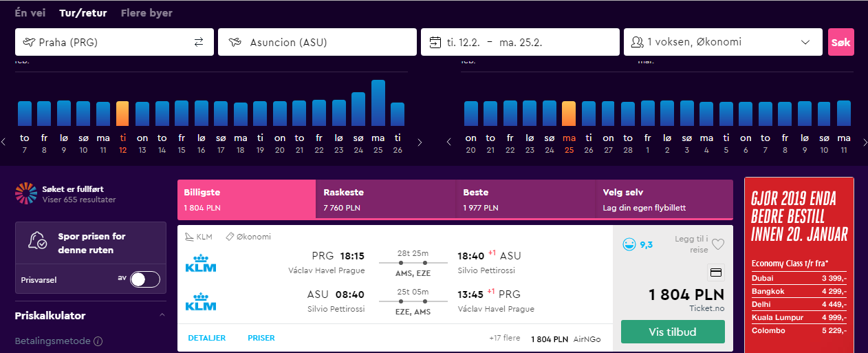Viewport: 868px width, 353px height.
Task: Toggle the Prisvarsel switch on
Action: coord(145,279)
